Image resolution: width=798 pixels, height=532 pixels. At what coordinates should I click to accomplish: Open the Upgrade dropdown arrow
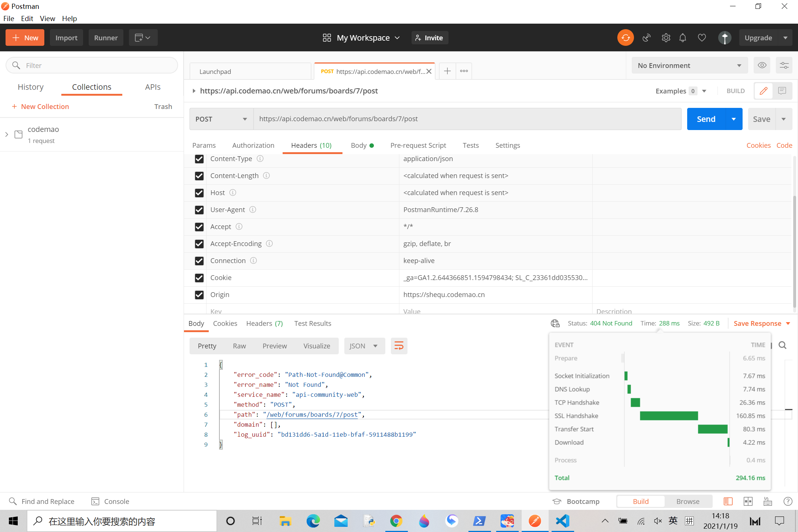(785, 38)
